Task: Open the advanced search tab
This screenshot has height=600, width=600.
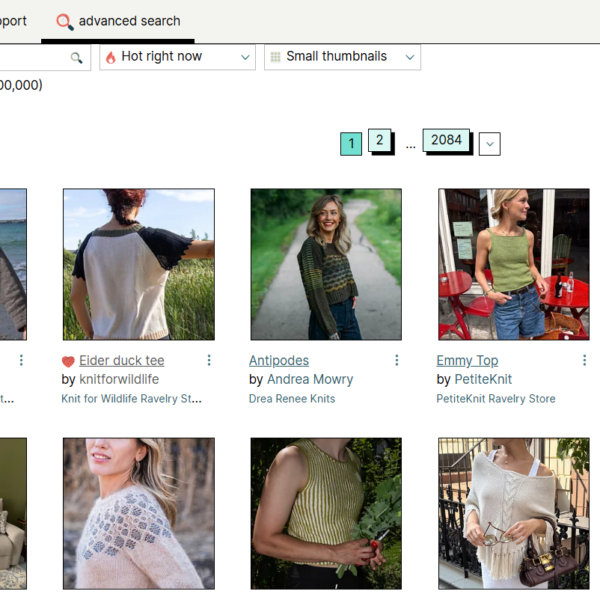Action: click(x=118, y=21)
